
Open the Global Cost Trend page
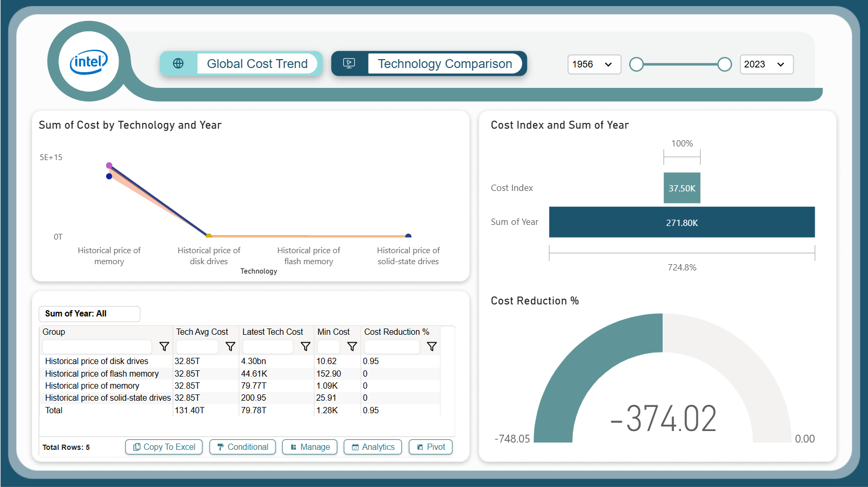(257, 64)
